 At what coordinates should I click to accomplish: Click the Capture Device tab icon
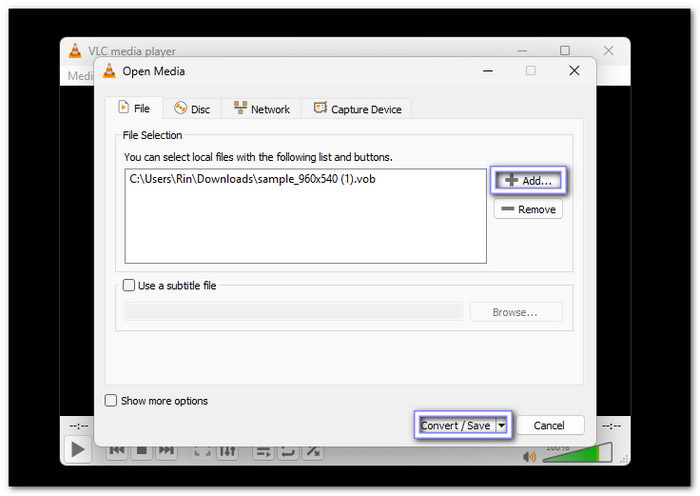(320, 108)
